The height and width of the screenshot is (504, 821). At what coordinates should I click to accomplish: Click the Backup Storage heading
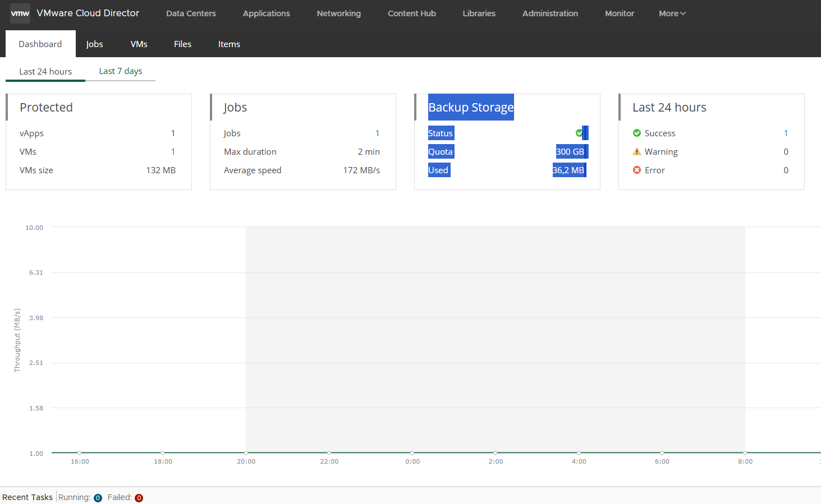471,107
